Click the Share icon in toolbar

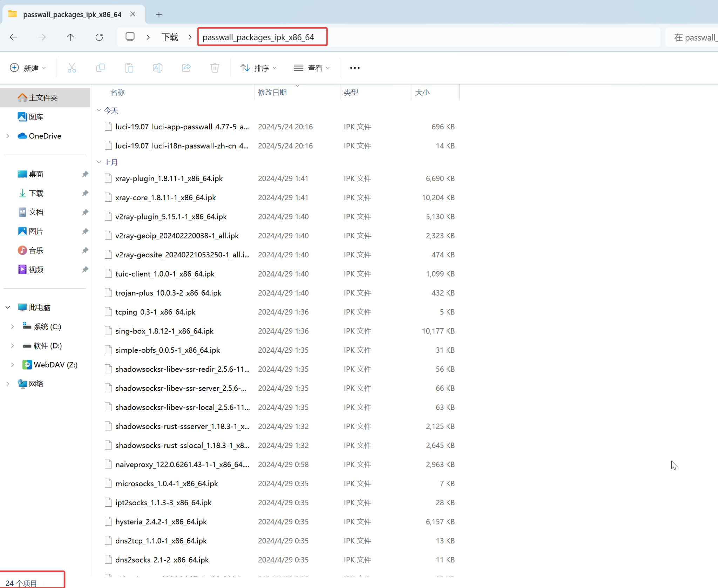(186, 68)
